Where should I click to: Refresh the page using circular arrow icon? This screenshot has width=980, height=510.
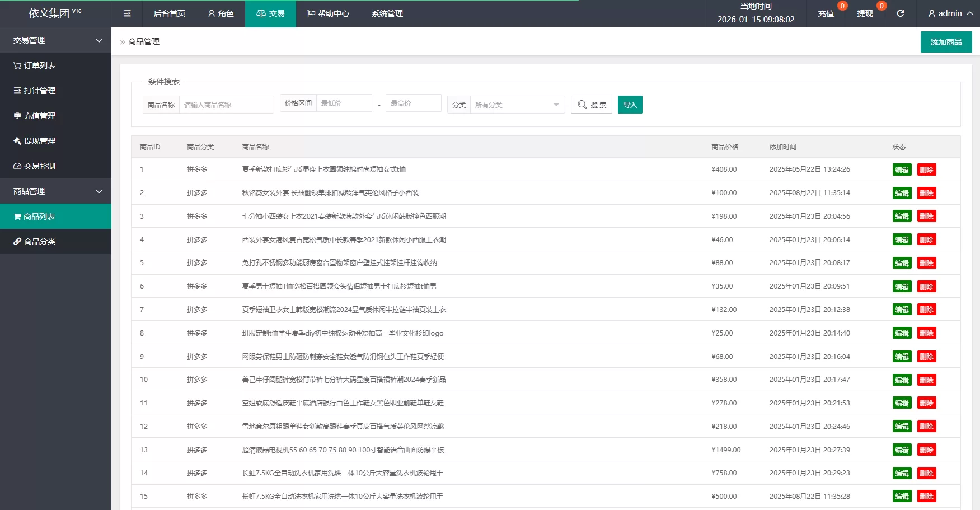point(901,13)
